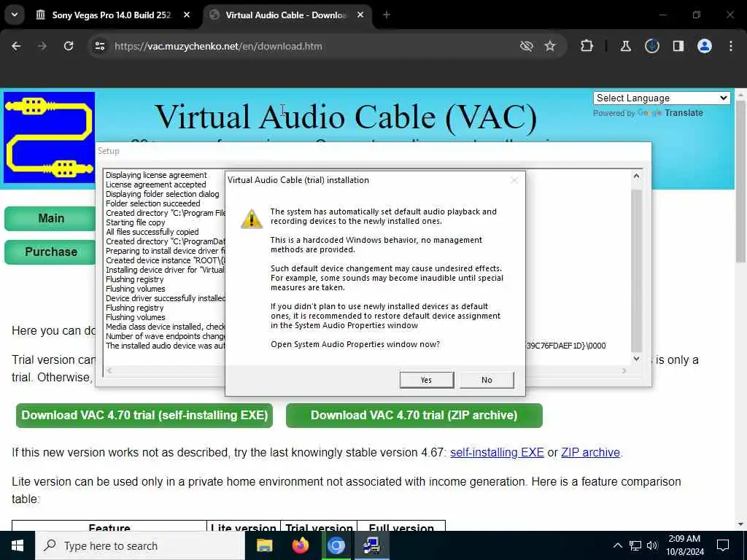Open the Chrome profile avatar

[705, 46]
